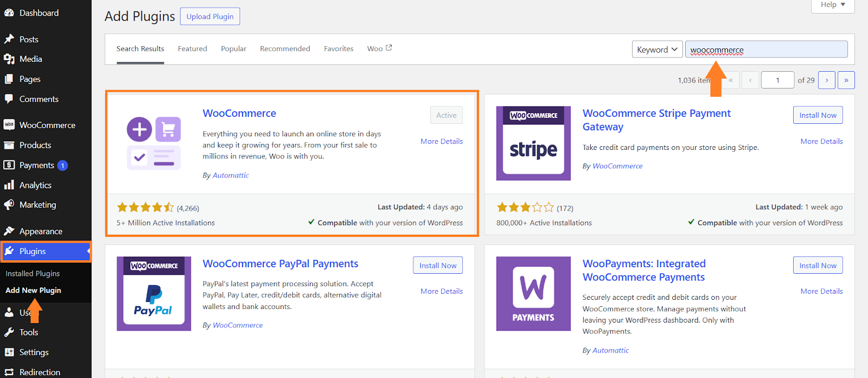Screen dimensions: 868x378
Task: Click '5+ Million Active Installations' text
Action: click(165, 223)
